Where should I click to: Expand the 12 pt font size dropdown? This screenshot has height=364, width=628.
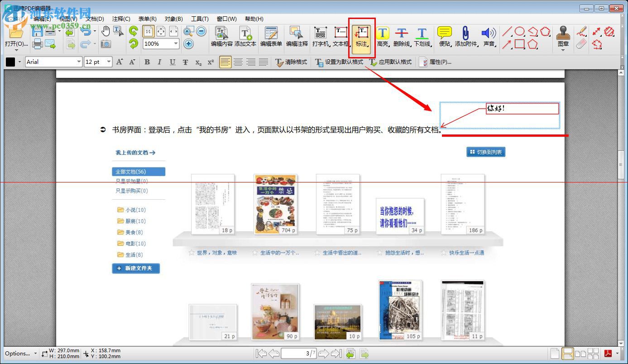click(109, 62)
